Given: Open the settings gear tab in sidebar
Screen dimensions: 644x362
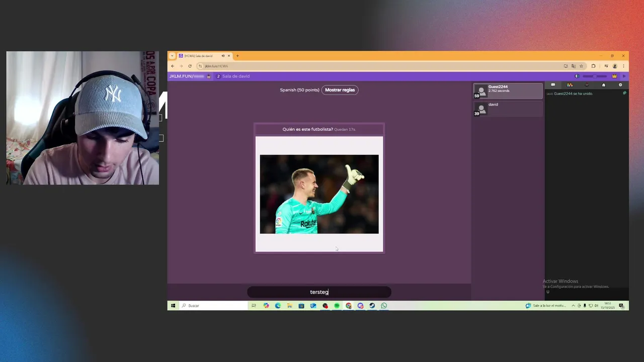Looking at the screenshot, I should tap(620, 85).
